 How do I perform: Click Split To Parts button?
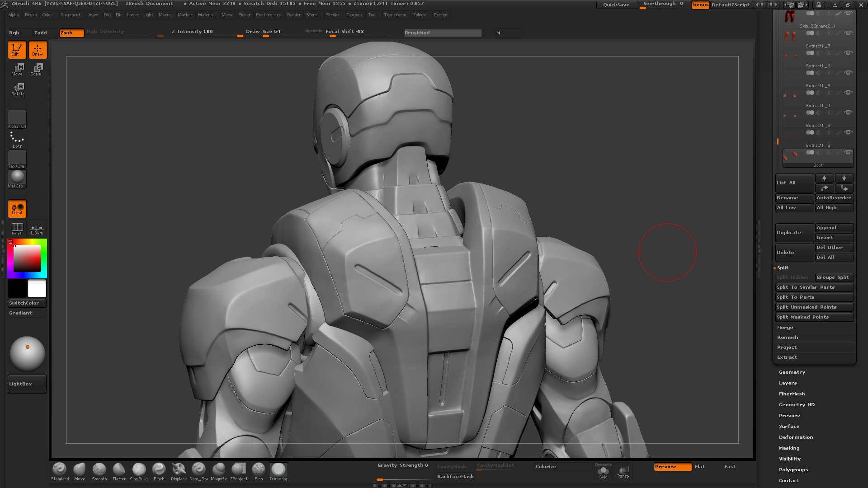click(x=814, y=297)
